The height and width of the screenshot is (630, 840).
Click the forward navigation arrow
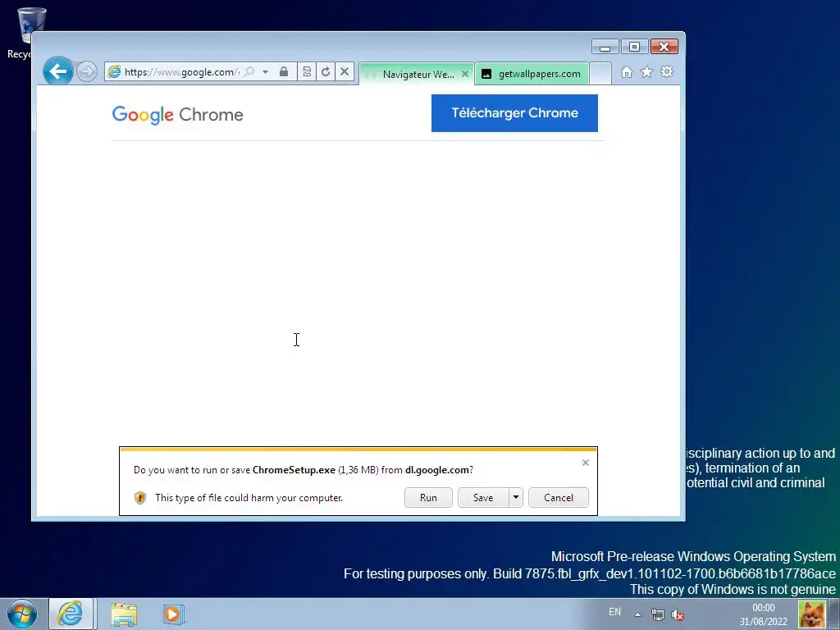[87, 71]
